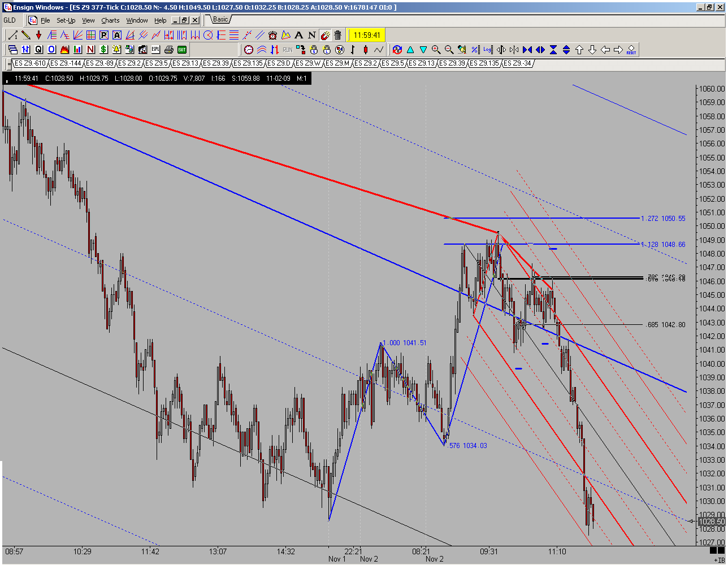Viewport: 728px width, 565px height.
Task: Click the cascading windows icon
Action: (12, 50)
